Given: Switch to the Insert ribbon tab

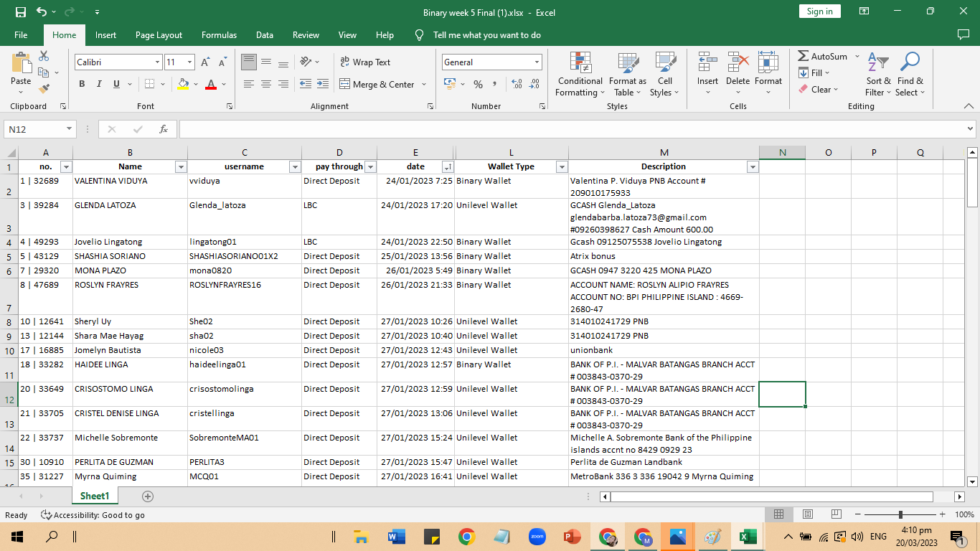Looking at the screenshot, I should click(x=105, y=34).
